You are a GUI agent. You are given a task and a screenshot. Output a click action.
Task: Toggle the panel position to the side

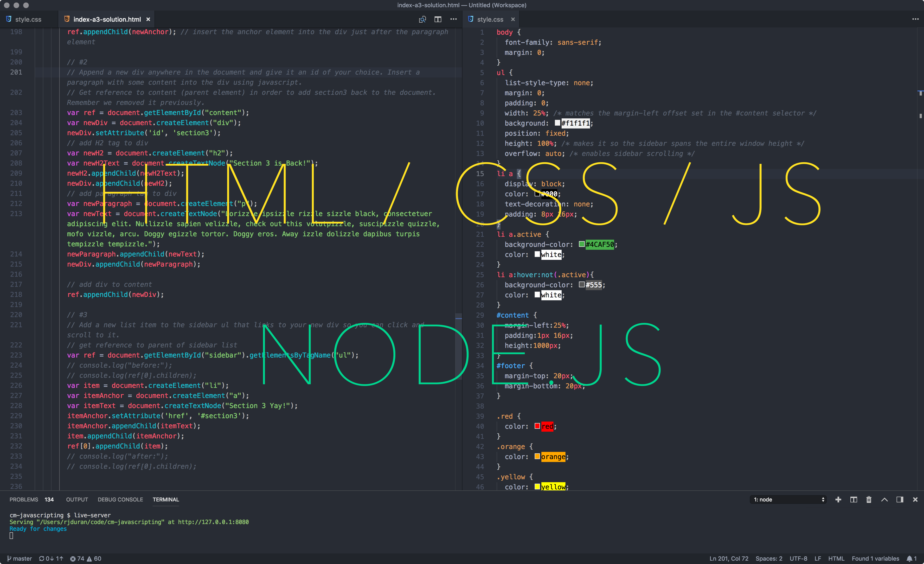[900, 500]
